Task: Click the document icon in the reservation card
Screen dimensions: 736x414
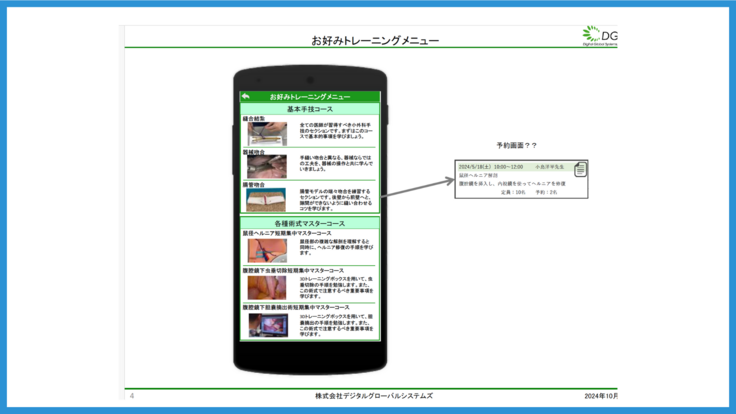Action: [580, 170]
